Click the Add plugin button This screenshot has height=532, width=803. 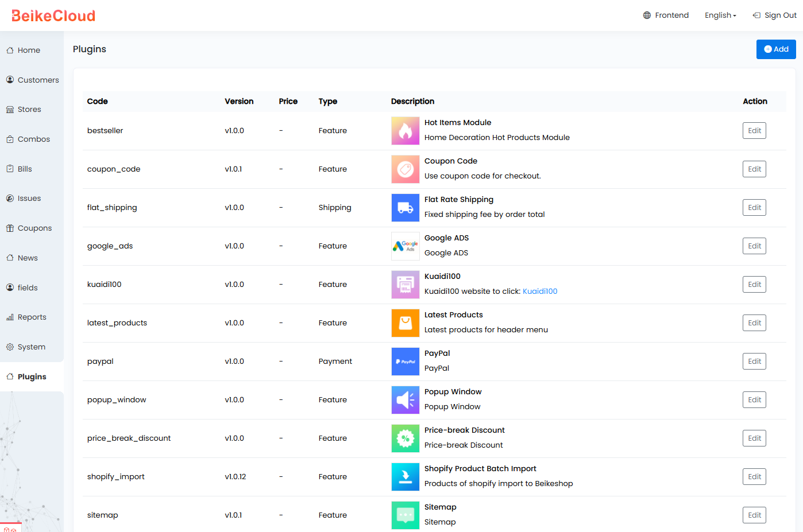point(776,49)
